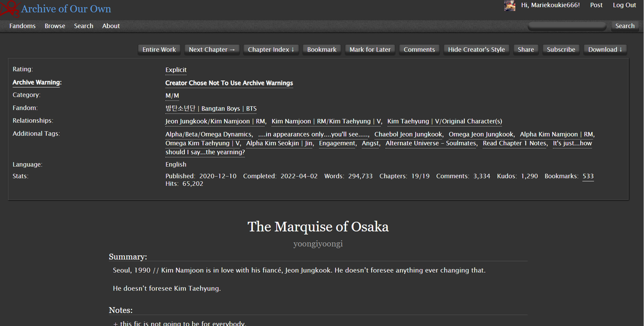View the Entire Work
Viewport: 644px width, 326px height.
159,49
